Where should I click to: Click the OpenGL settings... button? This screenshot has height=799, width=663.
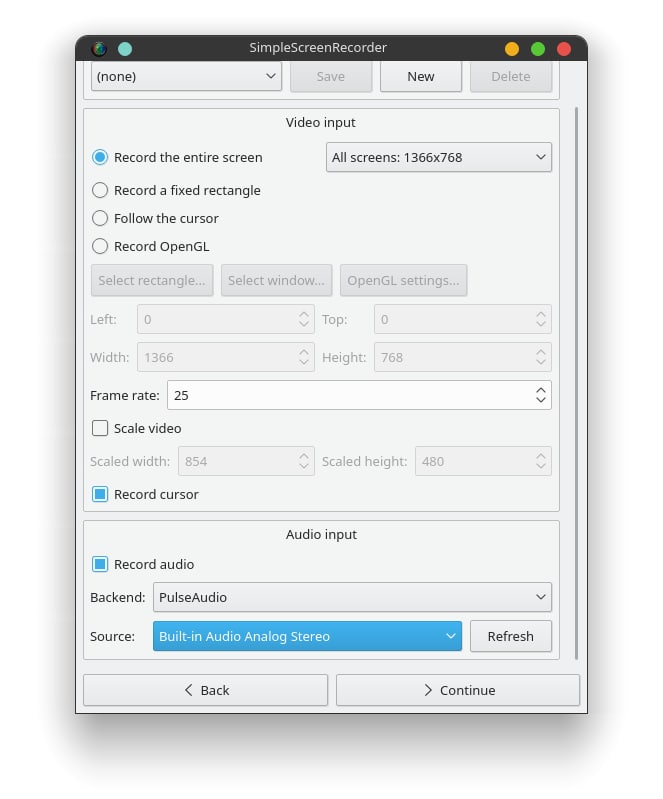coord(403,280)
